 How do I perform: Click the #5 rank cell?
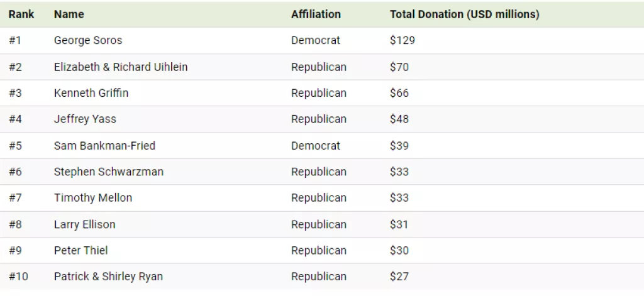(x=15, y=146)
